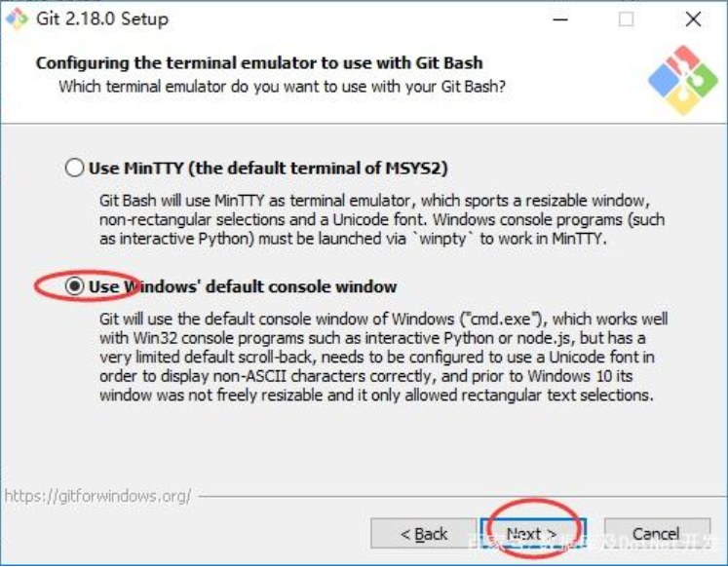Click the Git icon in the title bar
This screenshot has width=728, height=567.
[17, 19]
